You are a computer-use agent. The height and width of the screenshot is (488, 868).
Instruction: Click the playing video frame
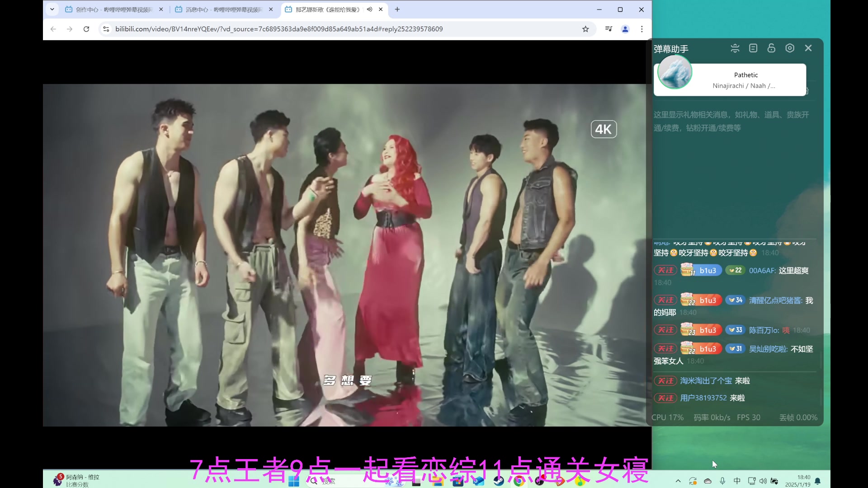pos(347,255)
